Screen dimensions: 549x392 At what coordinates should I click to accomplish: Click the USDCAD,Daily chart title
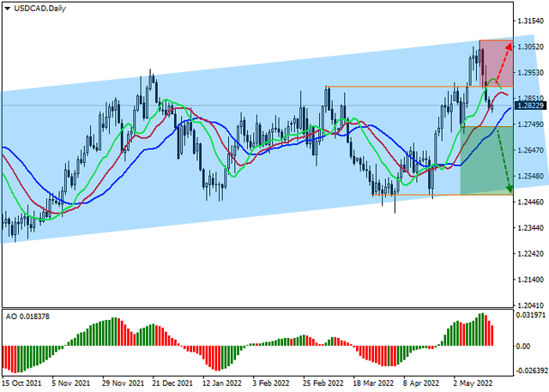40,9
